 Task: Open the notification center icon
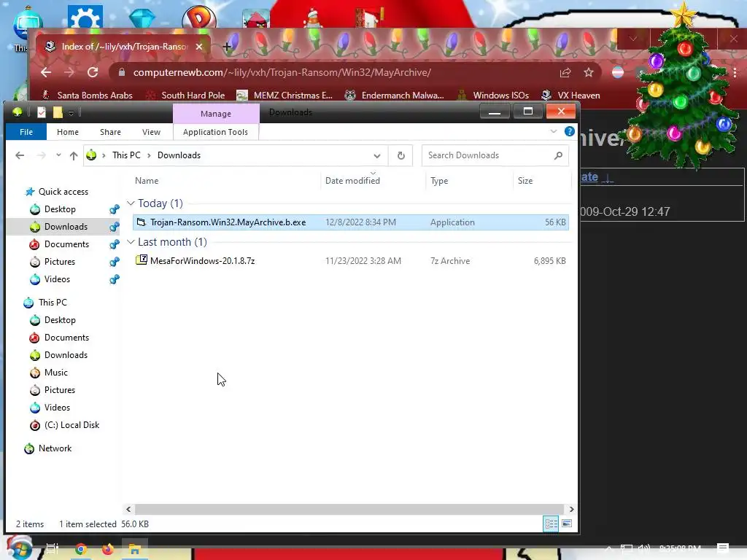click(x=723, y=548)
